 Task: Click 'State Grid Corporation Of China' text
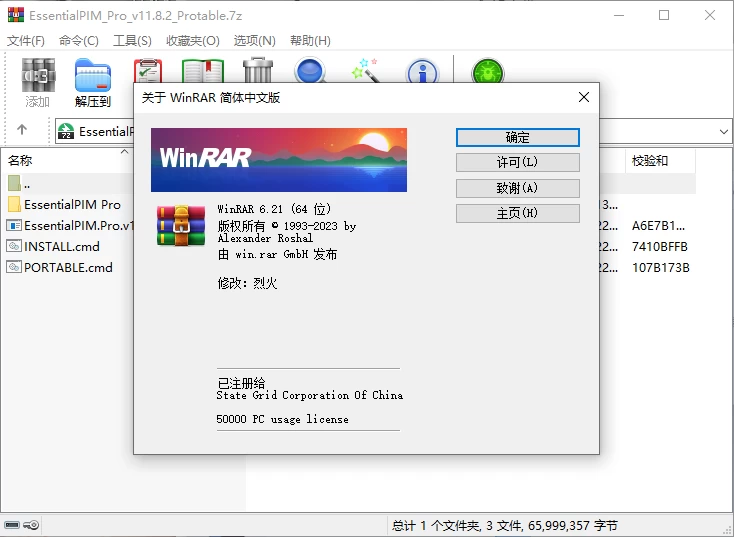pos(309,395)
